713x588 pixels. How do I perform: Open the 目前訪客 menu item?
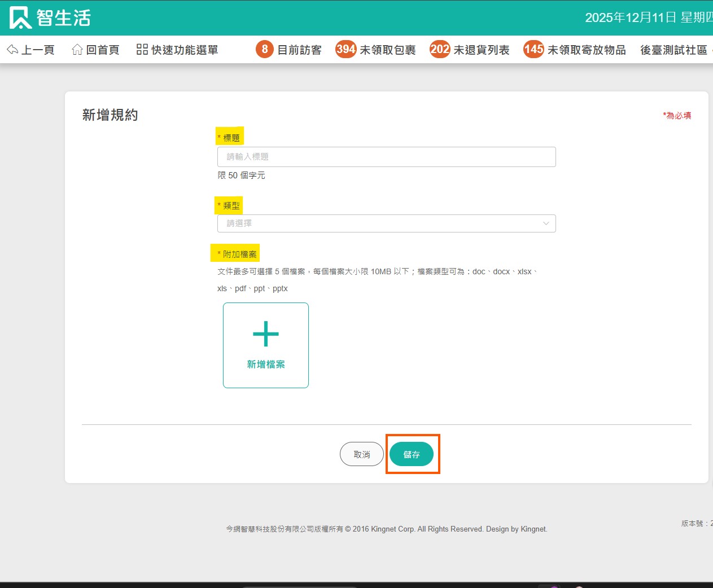(x=299, y=50)
